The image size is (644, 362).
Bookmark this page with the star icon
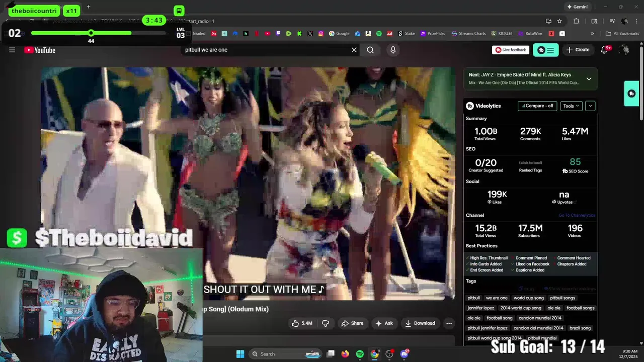(x=559, y=21)
